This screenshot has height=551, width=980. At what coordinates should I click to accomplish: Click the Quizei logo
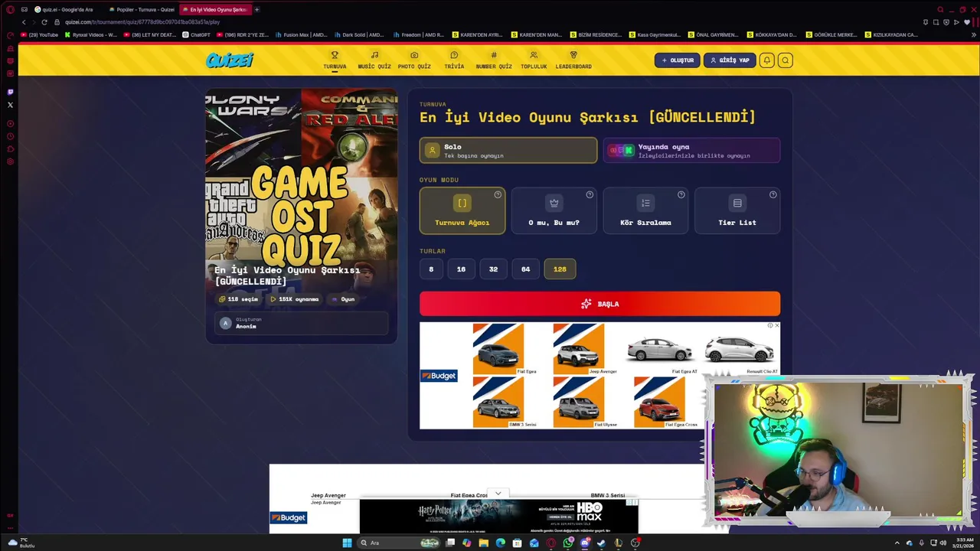click(229, 60)
